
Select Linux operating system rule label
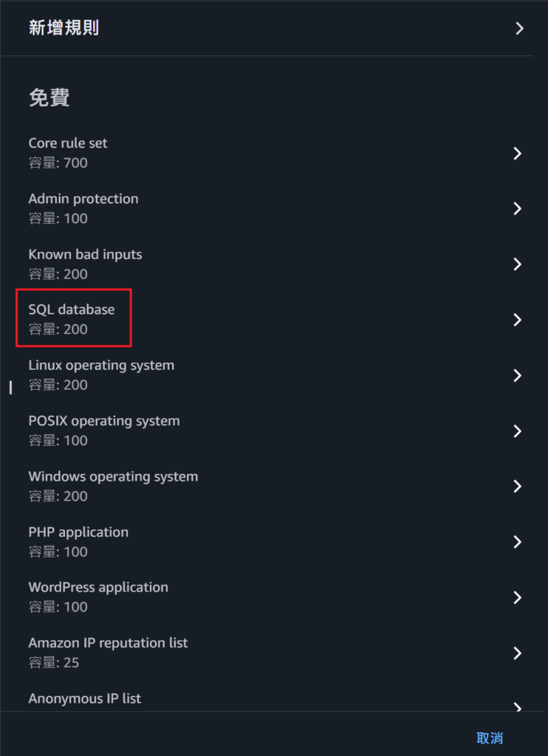coord(101,365)
